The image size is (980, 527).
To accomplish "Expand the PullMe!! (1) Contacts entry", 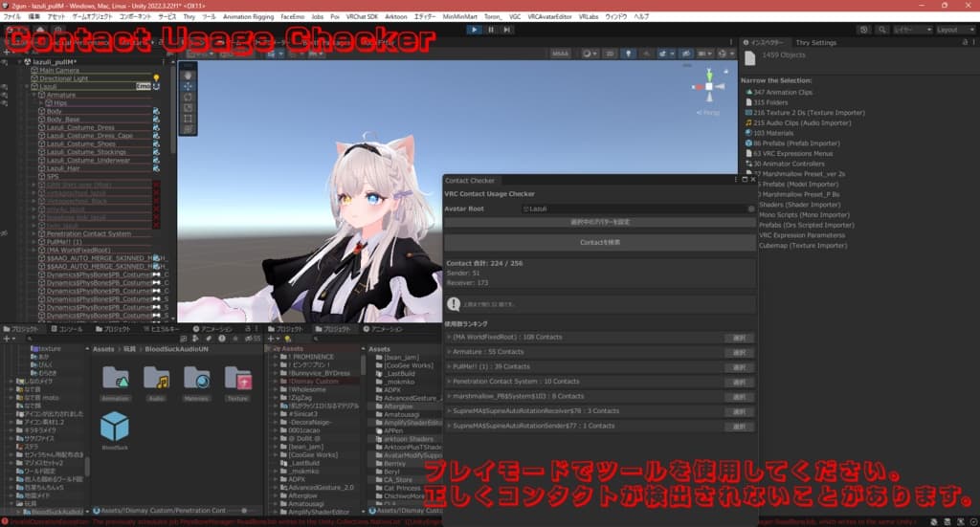I will [x=448, y=366].
